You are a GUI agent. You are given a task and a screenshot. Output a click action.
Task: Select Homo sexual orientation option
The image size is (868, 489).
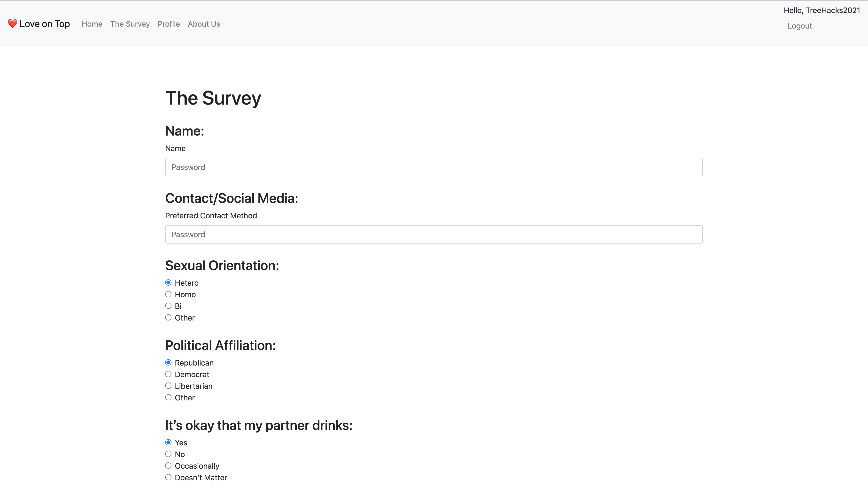168,294
